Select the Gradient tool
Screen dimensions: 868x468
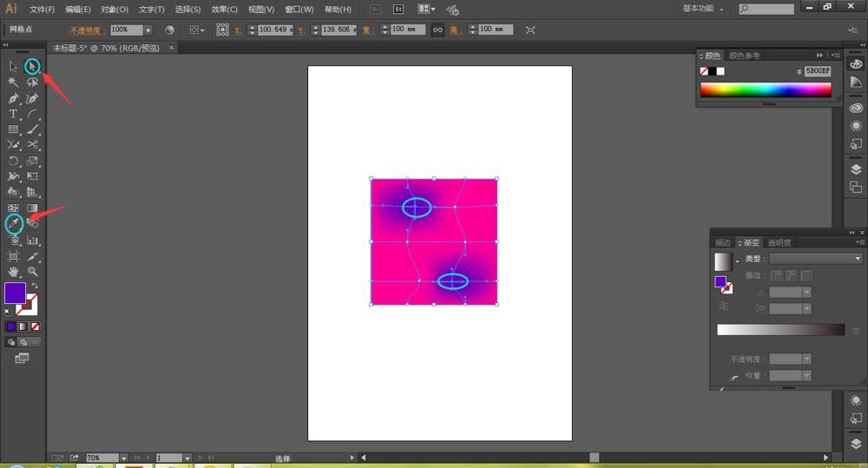(x=32, y=208)
